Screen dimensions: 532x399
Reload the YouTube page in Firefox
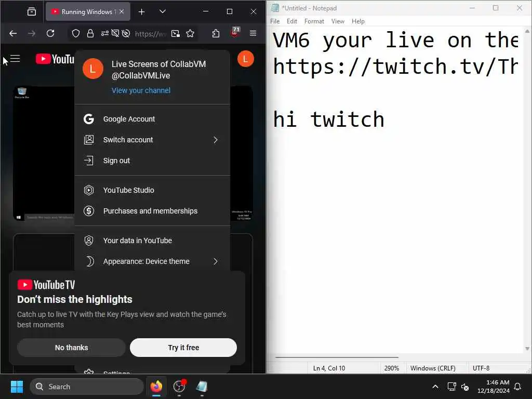coord(50,33)
